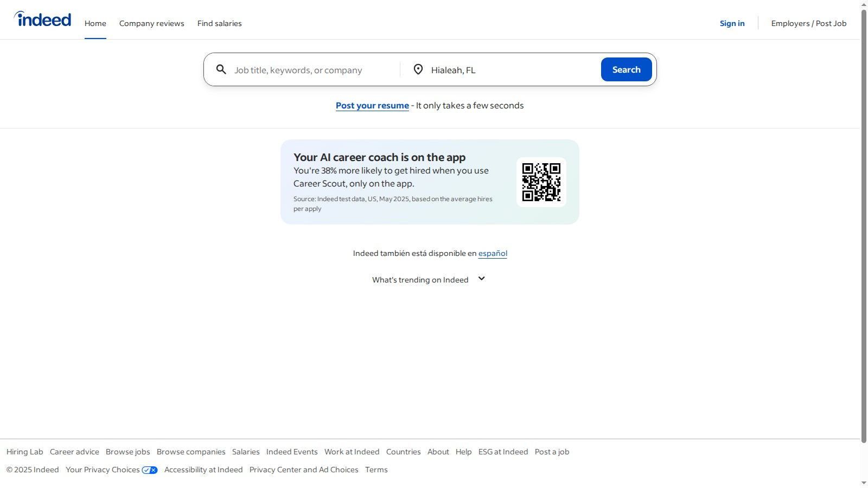This screenshot has height=488, width=868.
Task: Click Post a job footer link
Action: [552, 452]
